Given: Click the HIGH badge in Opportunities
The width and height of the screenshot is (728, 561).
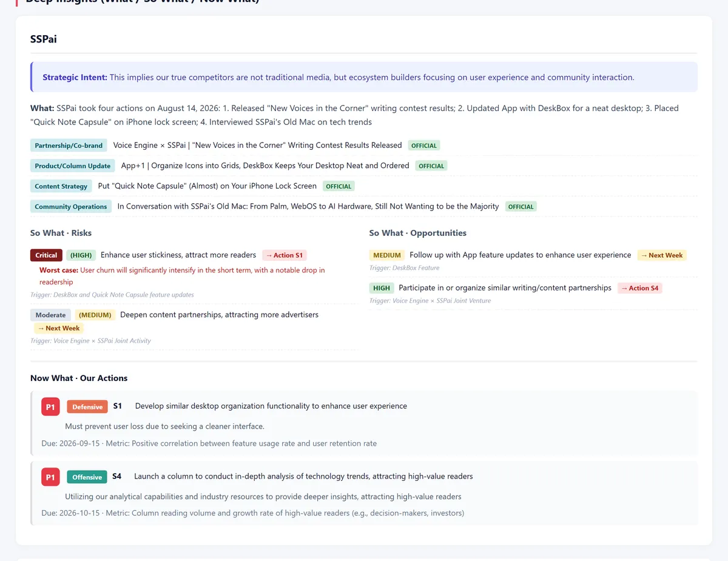Looking at the screenshot, I should coord(382,288).
